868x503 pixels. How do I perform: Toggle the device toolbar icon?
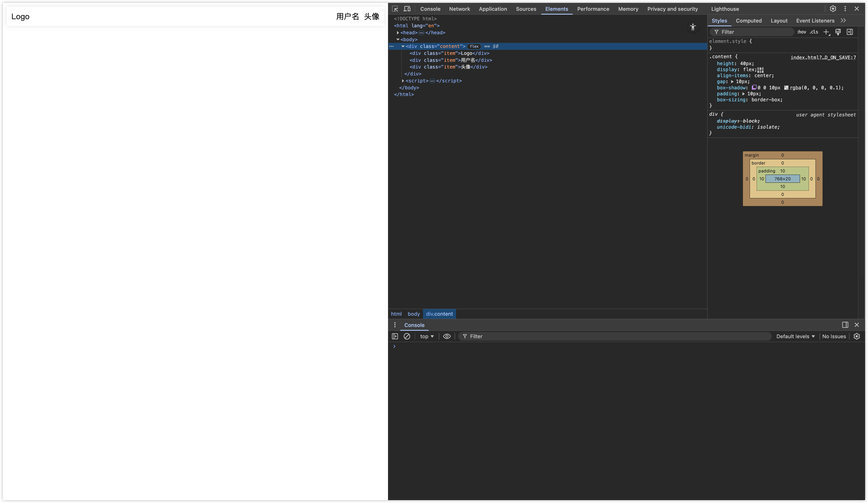(407, 9)
